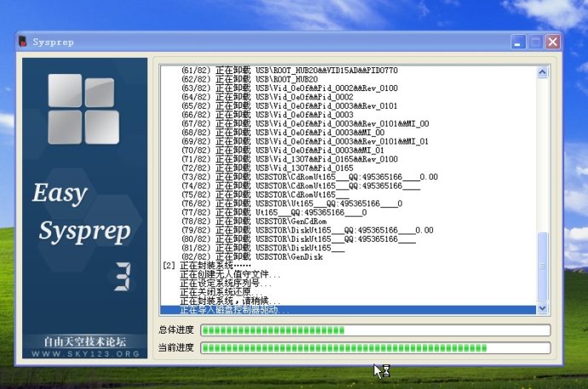588x389 pixels.
Task: Click the 总体进度 label
Action: (176, 330)
